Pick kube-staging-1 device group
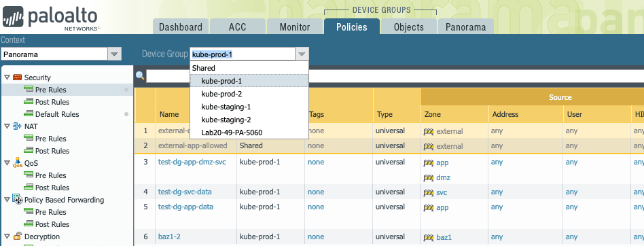Image resolution: width=644 pixels, height=246 pixels. [x=249, y=107]
